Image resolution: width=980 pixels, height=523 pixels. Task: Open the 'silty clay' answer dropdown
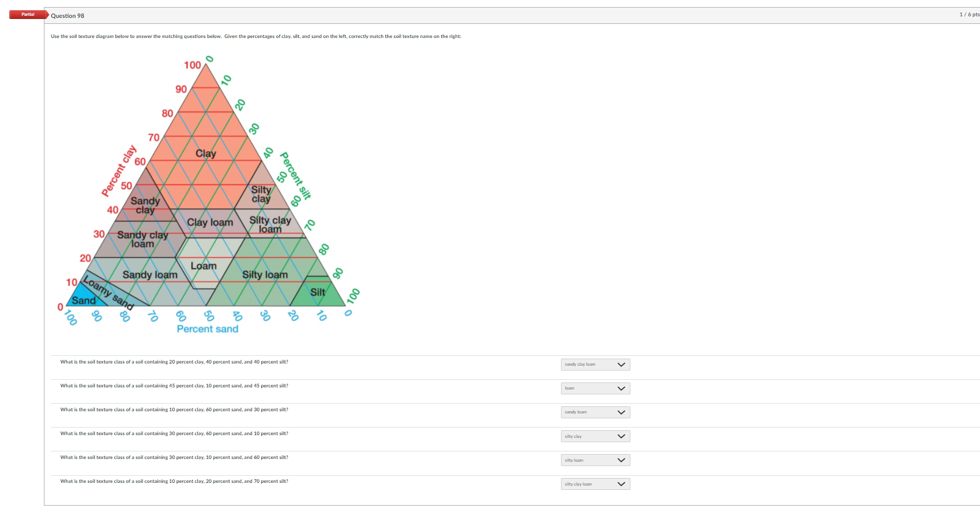click(x=595, y=436)
